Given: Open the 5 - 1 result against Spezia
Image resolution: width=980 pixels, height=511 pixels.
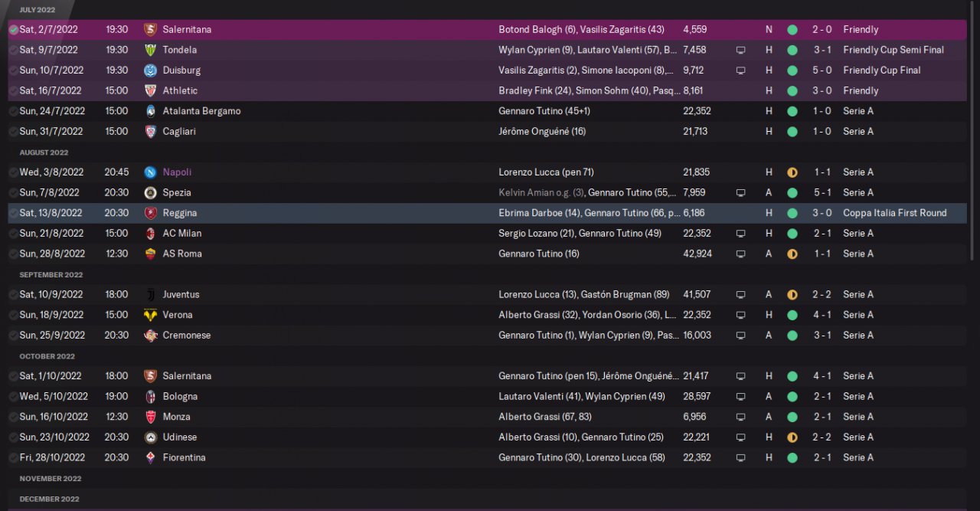Looking at the screenshot, I should (x=822, y=192).
